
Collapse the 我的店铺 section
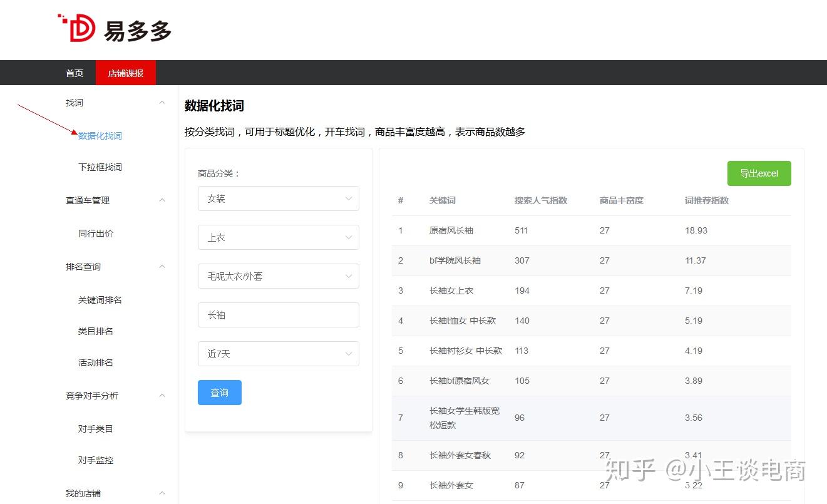[162, 493]
